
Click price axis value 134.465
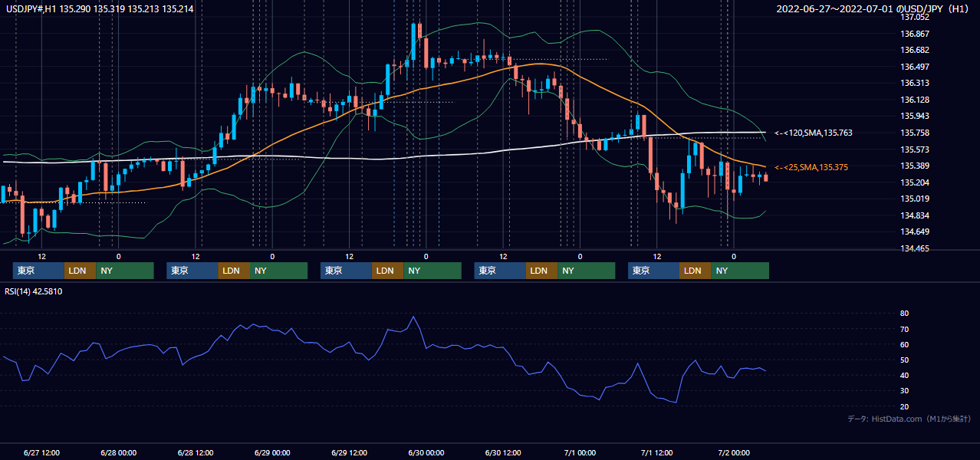(915, 248)
